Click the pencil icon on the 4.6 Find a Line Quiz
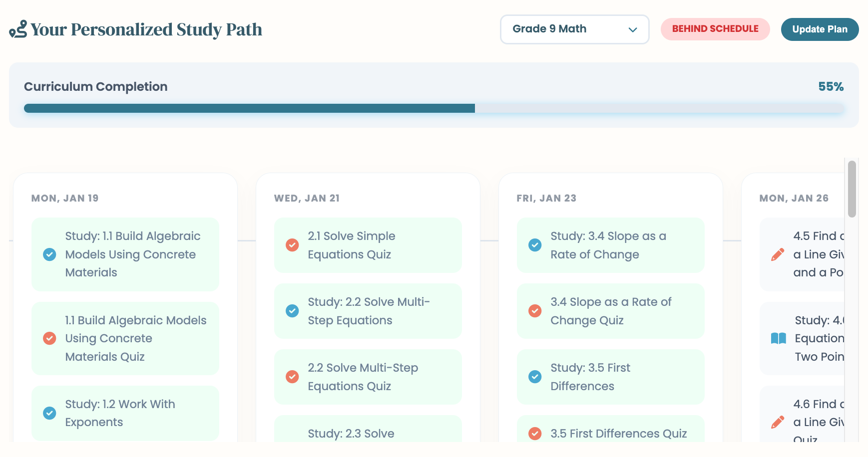The width and height of the screenshot is (868, 457). (778, 422)
